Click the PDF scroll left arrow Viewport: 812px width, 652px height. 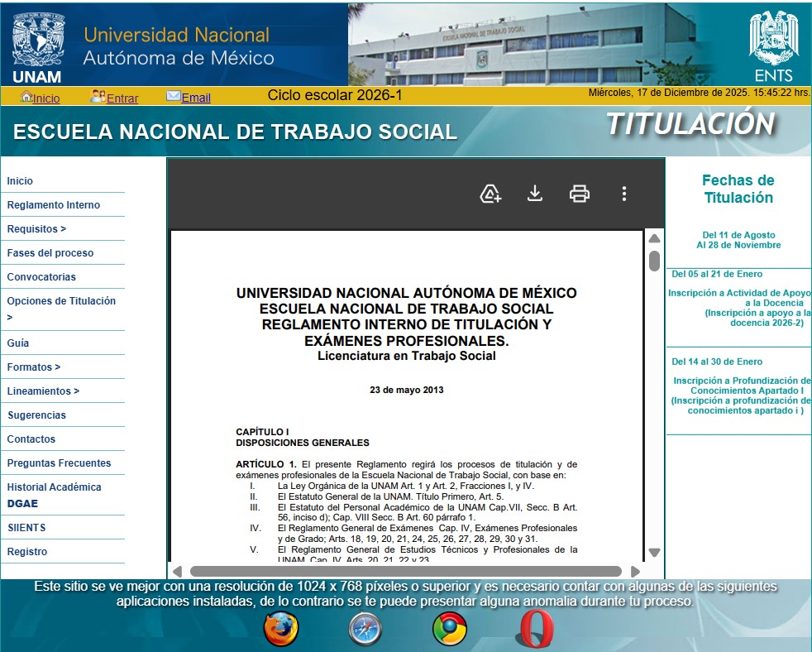(177, 572)
